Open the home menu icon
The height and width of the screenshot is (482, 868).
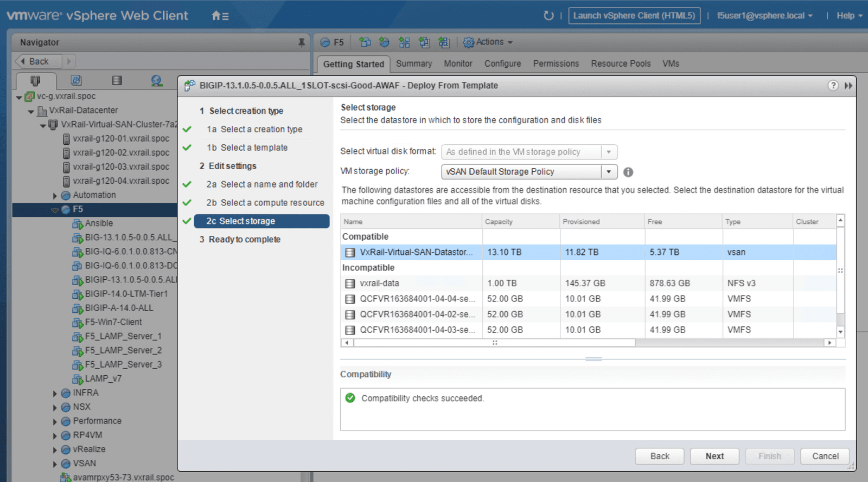pyautogui.click(x=220, y=16)
